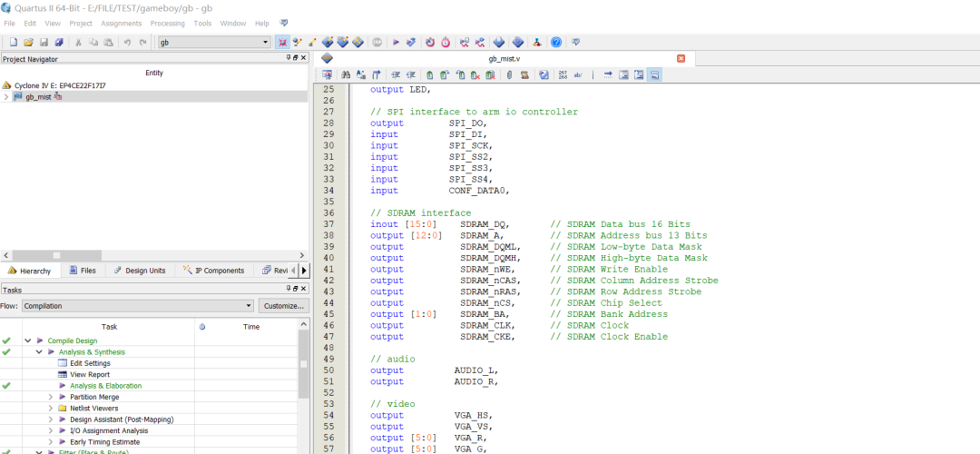Click the line numbers 267/268 toggle icon

click(x=563, y=75)
